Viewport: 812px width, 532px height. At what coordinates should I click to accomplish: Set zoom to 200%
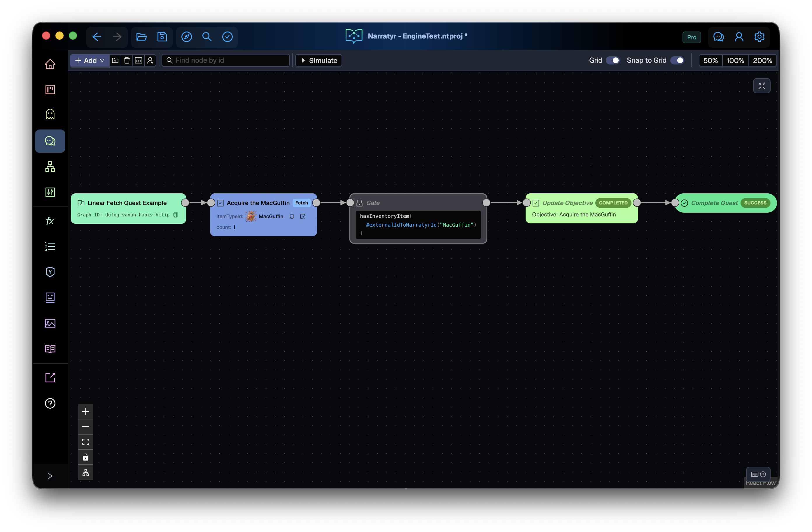(x=762, y=60)
